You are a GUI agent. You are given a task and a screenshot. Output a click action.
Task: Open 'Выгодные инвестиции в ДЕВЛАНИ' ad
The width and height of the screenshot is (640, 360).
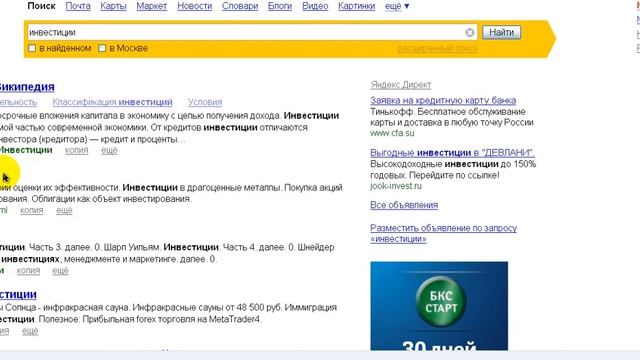(x=452, y=153)
